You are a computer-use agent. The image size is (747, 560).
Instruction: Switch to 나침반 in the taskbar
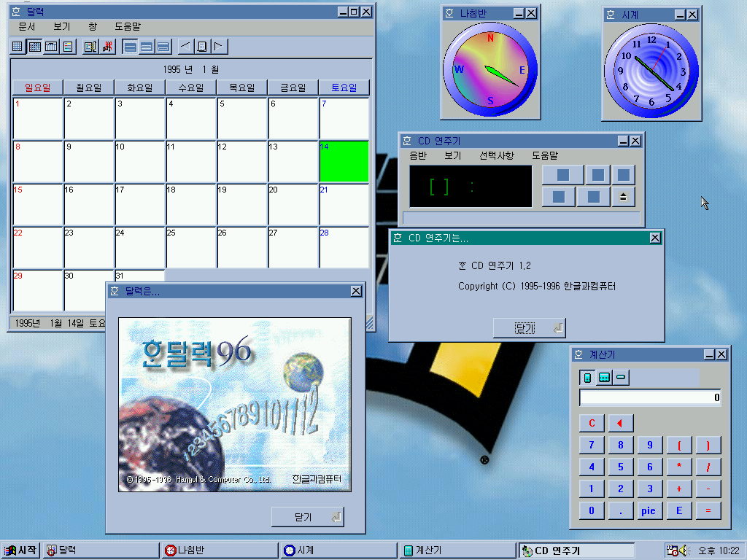[220, 551]
